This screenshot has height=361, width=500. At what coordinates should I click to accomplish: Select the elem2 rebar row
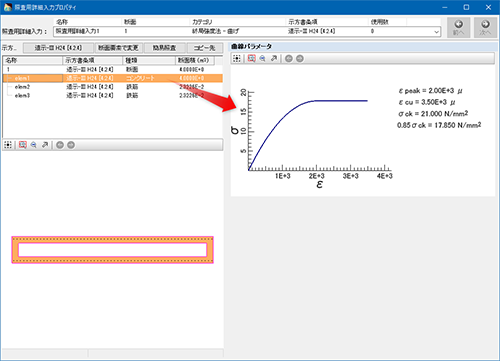[x=113, y=87]
